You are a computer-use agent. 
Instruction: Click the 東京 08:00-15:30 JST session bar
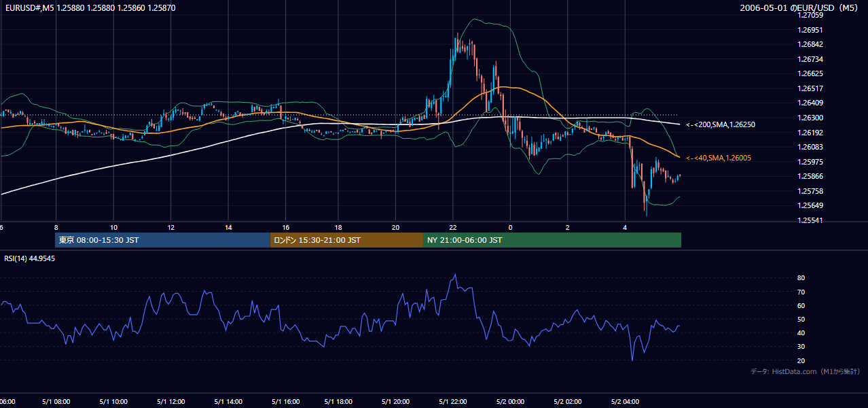[x=163, y=240]
